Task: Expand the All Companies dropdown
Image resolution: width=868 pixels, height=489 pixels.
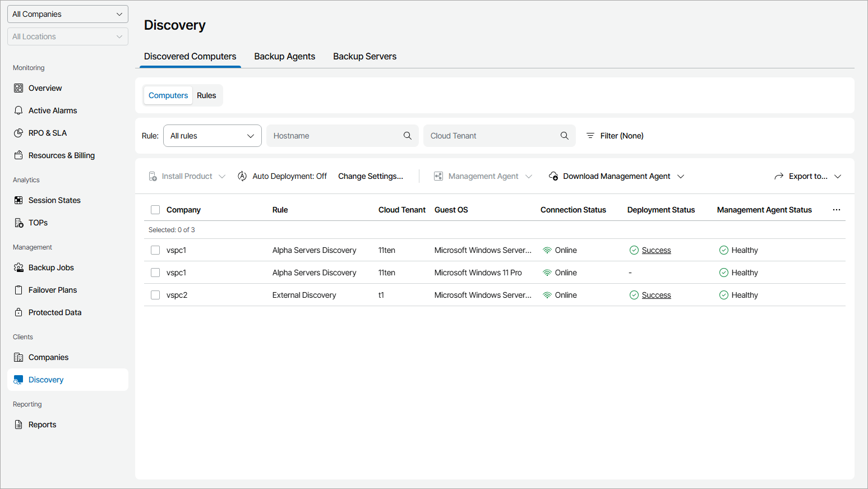Action: point(68,14)
